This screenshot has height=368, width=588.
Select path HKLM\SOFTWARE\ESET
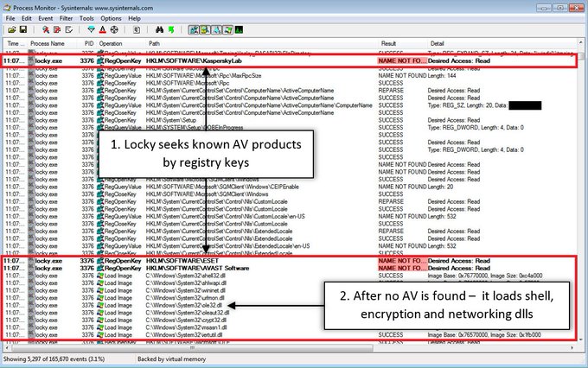coord(182,261)
